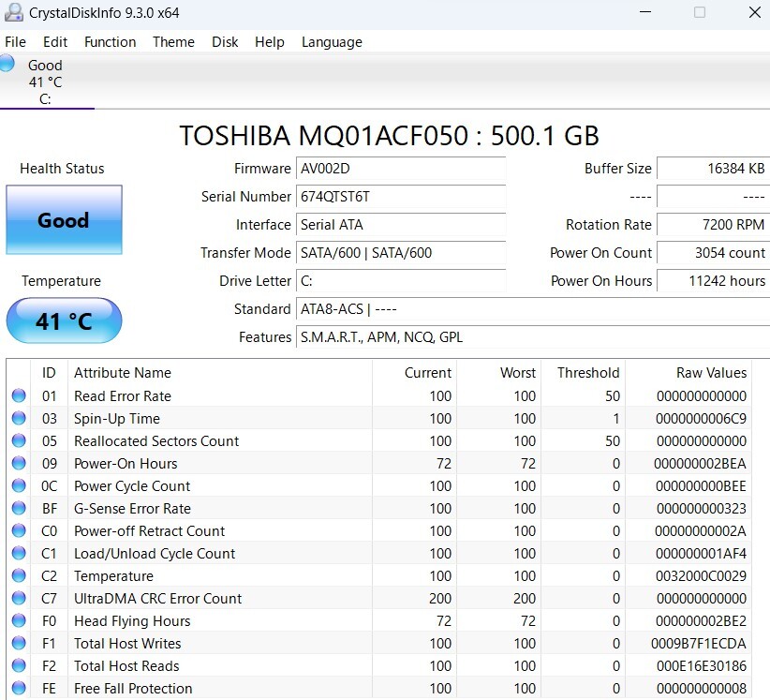
Task: Click the blue status icon beside Free Fall Protection
Action: click(21, 688)
